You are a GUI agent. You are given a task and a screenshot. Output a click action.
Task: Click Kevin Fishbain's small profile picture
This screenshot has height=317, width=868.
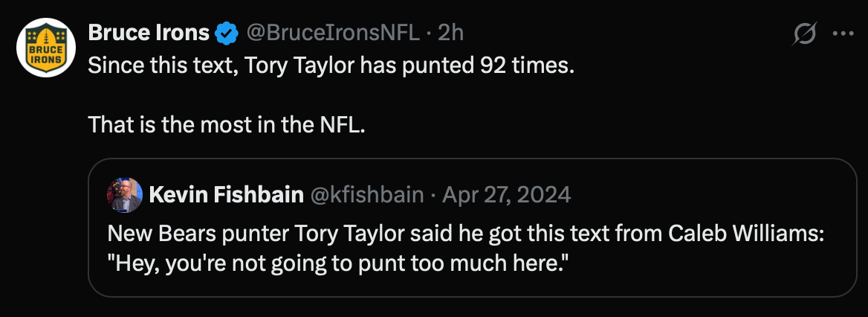(x=124, y=195)
